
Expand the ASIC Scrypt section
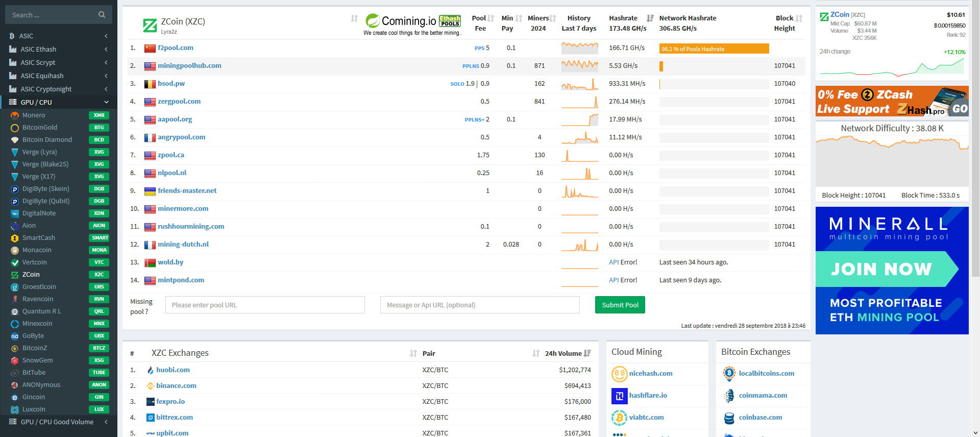click(59, 62)
